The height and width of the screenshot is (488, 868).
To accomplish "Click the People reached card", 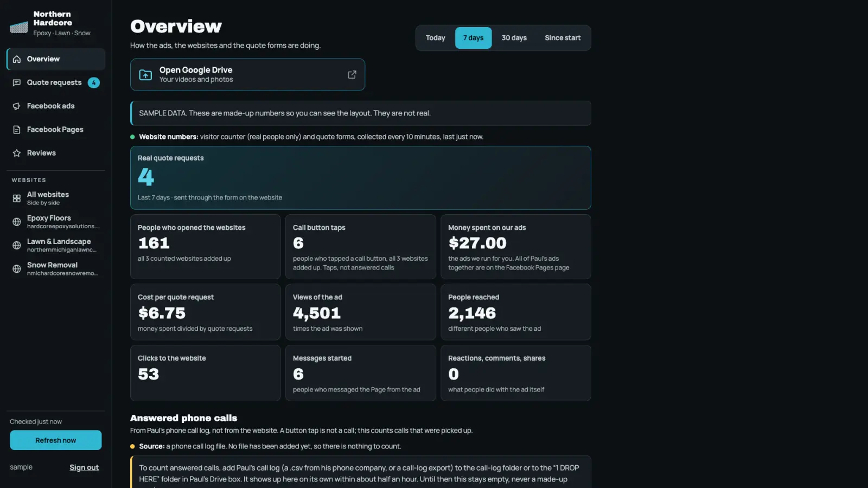I will (516, 312).
